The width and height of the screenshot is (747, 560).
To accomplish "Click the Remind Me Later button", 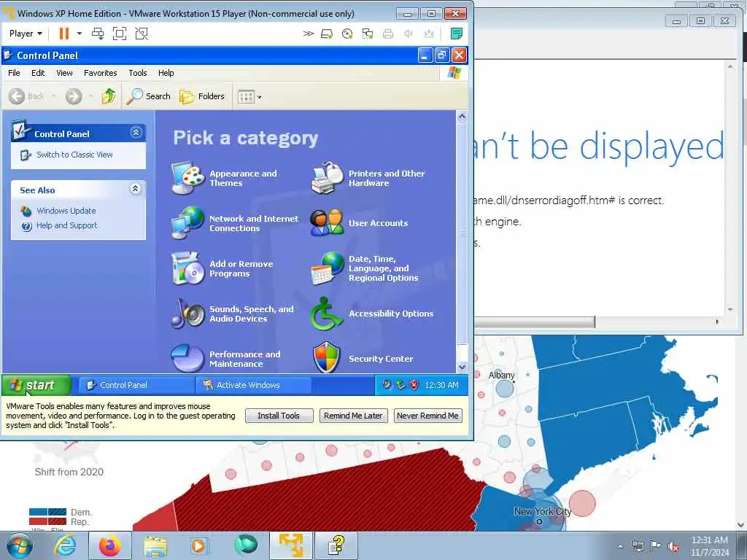I will [x=353, y=416].
